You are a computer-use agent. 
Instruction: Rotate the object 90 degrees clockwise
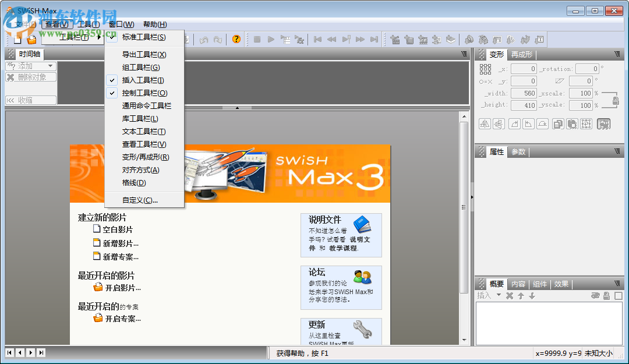click(x=514, y=124)
